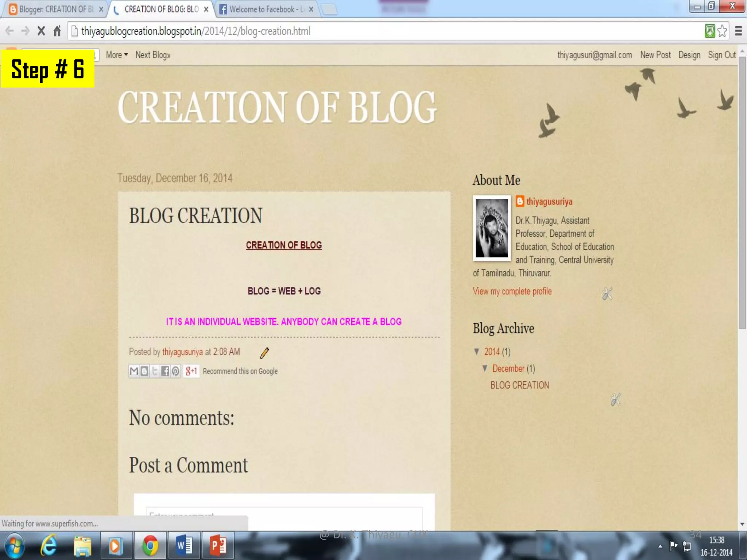
Task: Click the Google +1 button
Action: click(191, 371)
